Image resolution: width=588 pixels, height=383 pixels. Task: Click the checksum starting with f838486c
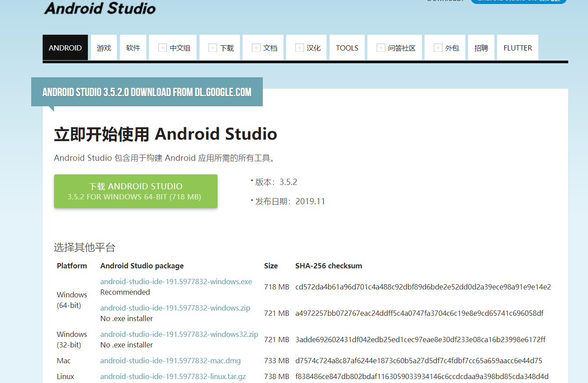click(x=422, y=376)
